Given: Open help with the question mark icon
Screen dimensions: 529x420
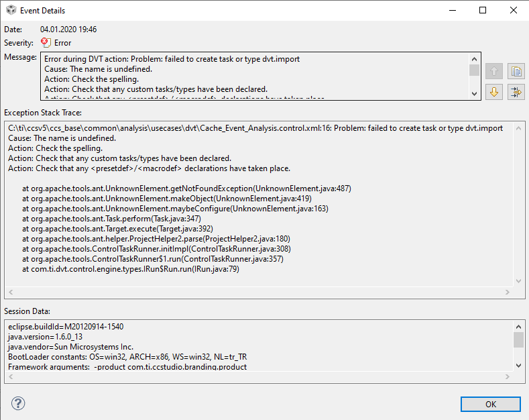Looking at the screenshot, I should pos(18,403).
